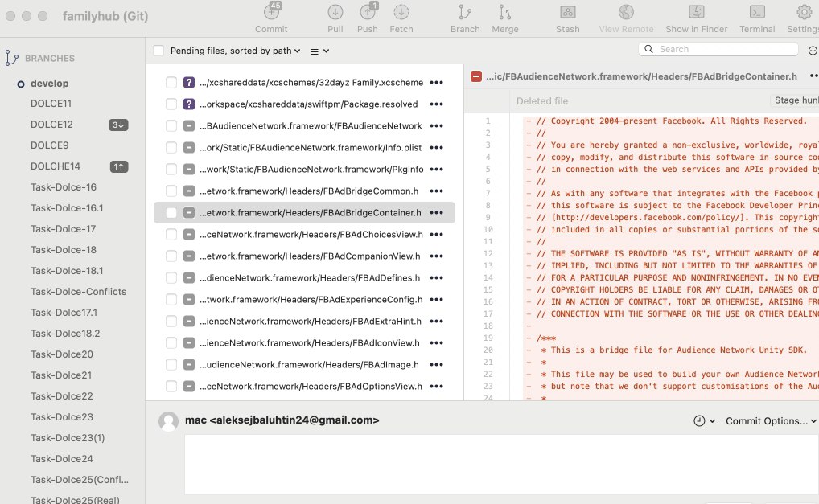Open the Terminal toolbar icon
Image resolution: width=819 pixels, height=504 pixels.
[757, 13]
